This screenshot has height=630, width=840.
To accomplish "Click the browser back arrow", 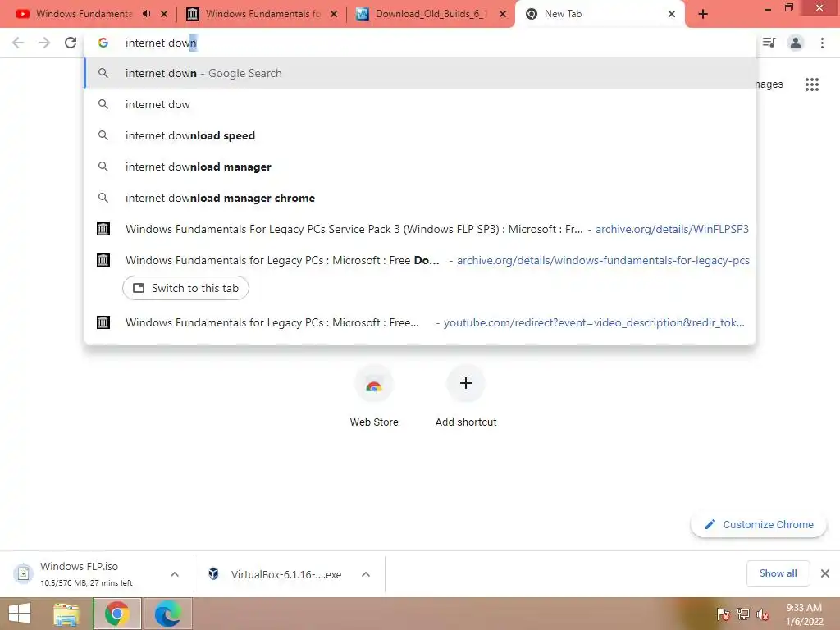I will coord(18,43).
